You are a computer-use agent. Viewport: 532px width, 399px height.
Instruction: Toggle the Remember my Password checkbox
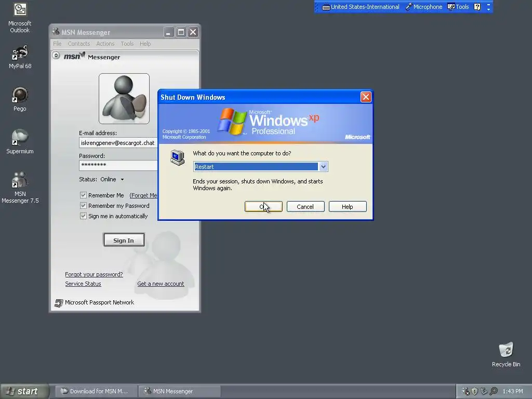tap(83, 206)
